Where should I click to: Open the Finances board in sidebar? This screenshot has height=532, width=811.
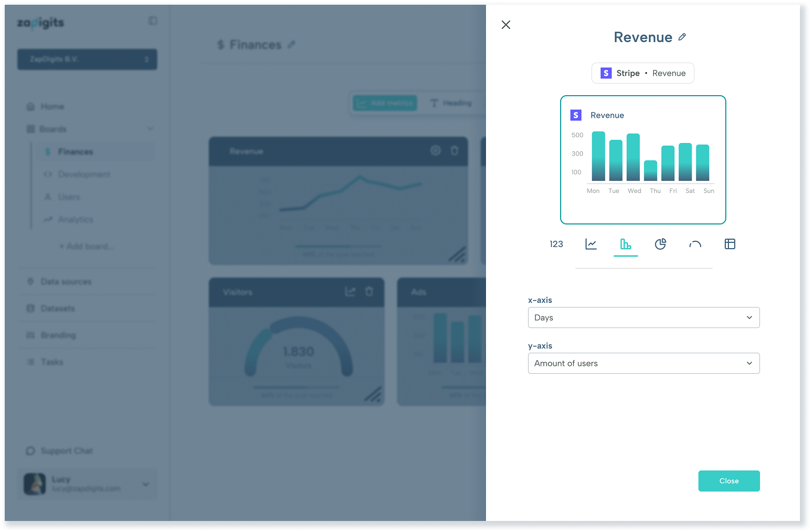pyautogui.click(x=75, y=152)
